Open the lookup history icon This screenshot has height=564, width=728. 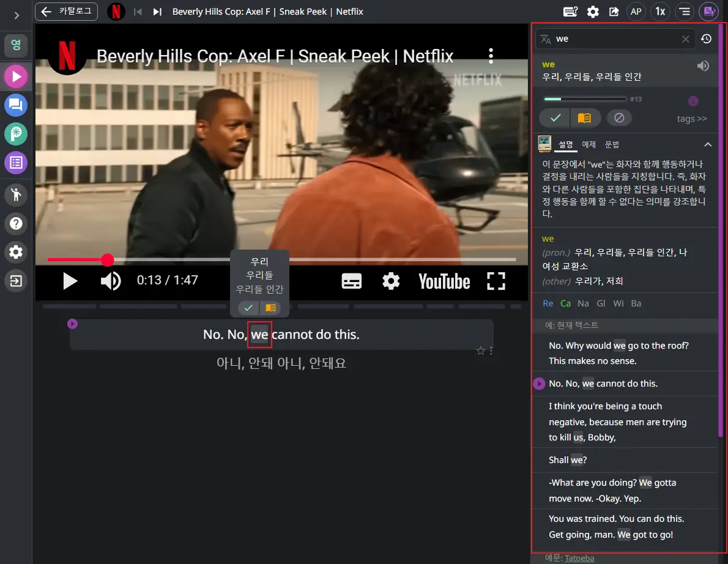[x=706, y=39]
